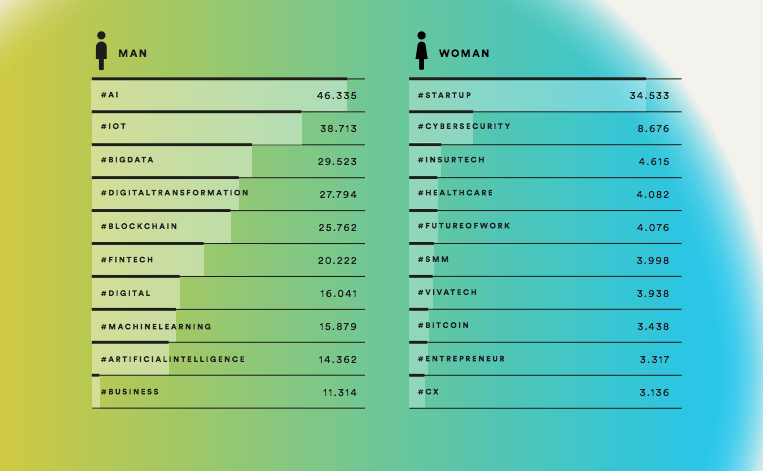Viewport: 763px width, 471px height.
Task: Choose the #BLOCKCHAIN bar
Action: coord(228,227)
